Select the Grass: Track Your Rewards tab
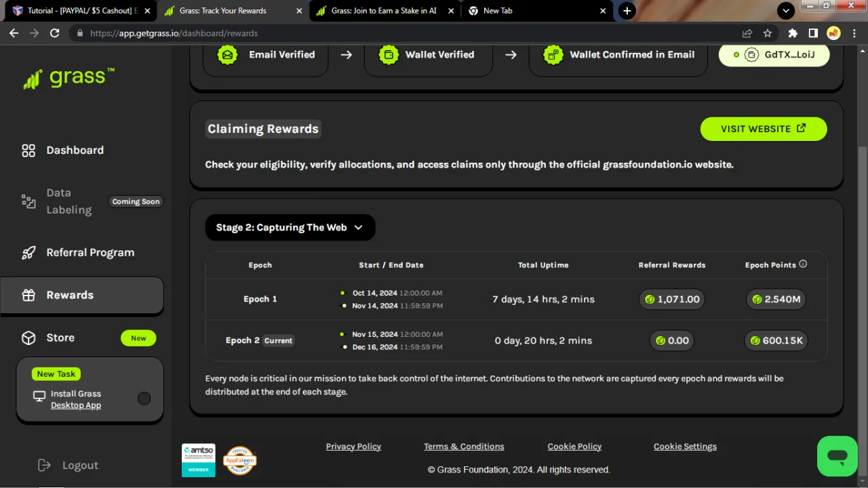 pyautogui.click(x=232, y=11)
